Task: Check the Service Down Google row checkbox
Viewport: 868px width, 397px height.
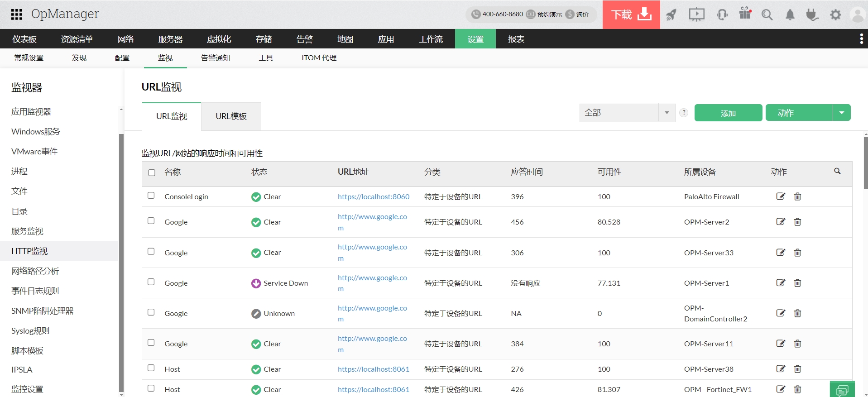Action: click(151, 282)
